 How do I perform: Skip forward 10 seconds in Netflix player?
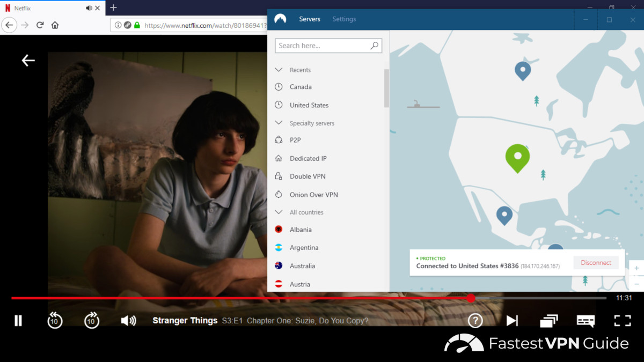[x=92, y=320]
